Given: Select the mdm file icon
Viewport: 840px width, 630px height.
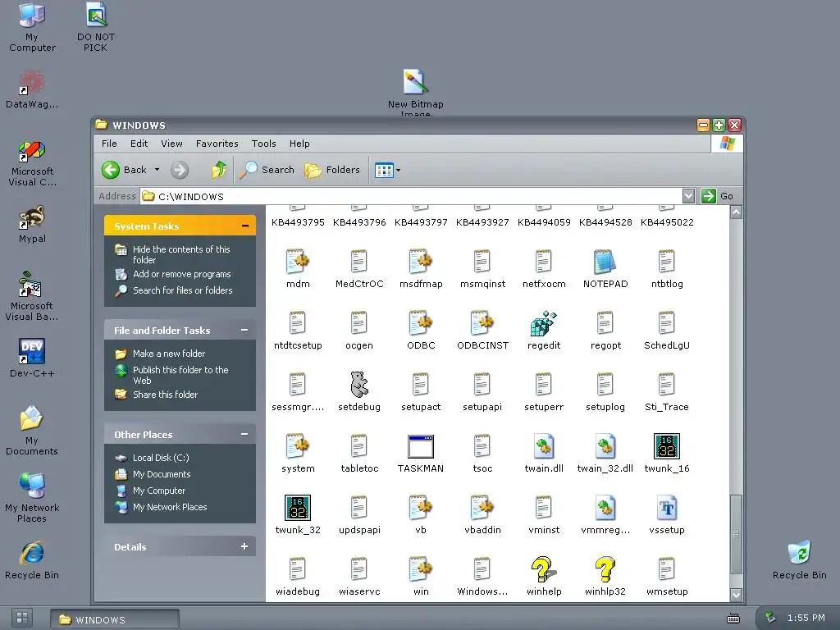Looking at the screenshot, I should click(297, 262).
